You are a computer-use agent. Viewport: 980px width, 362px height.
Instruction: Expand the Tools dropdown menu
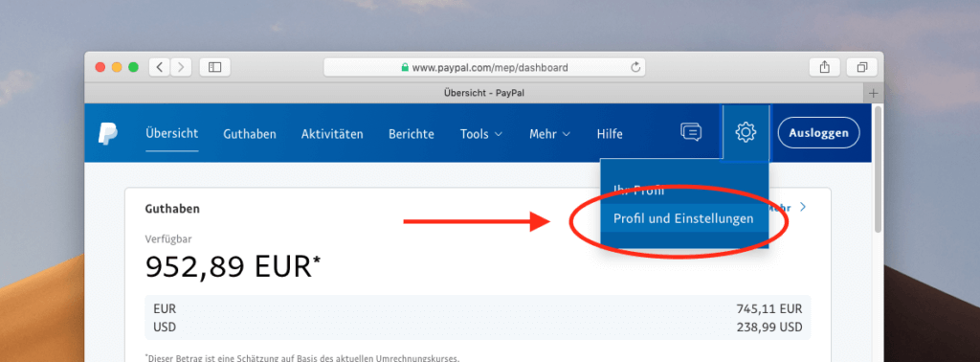(481, 134)
